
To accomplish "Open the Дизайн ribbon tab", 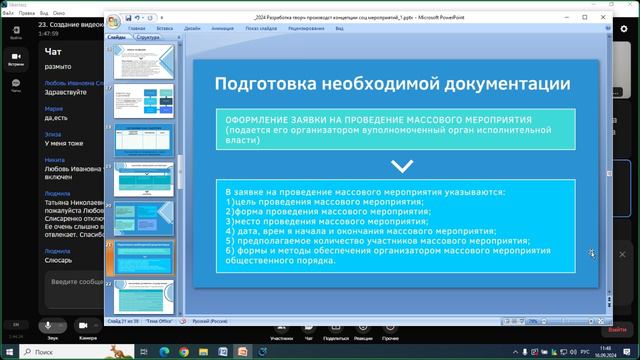I will [x=192, y=29].
